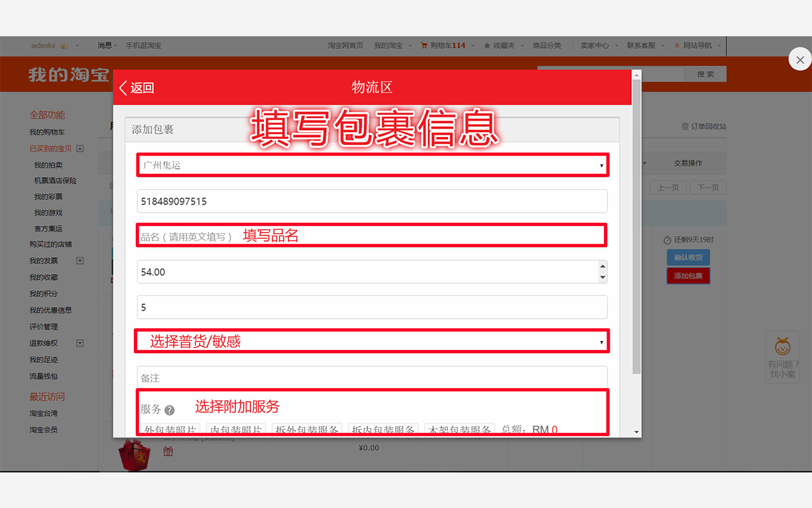Open 我的购物车 in the sidebar
The height and width of the screenshot is (508, 812).
coord(47,132)
